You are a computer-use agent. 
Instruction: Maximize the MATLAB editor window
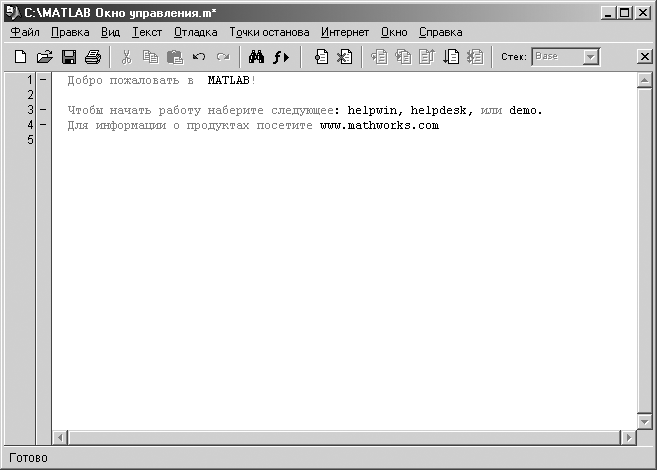coord(625,13)
